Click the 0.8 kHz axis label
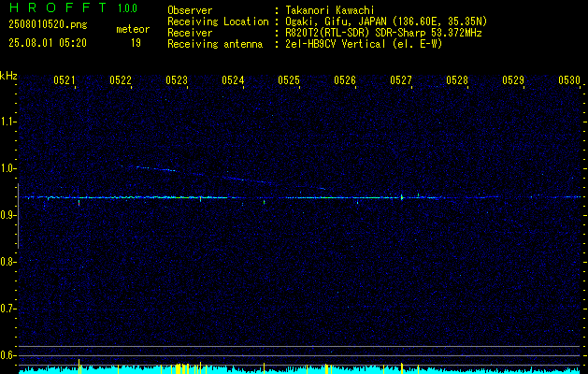This screenshot has height=374, width=588. [x=7, y=262]
